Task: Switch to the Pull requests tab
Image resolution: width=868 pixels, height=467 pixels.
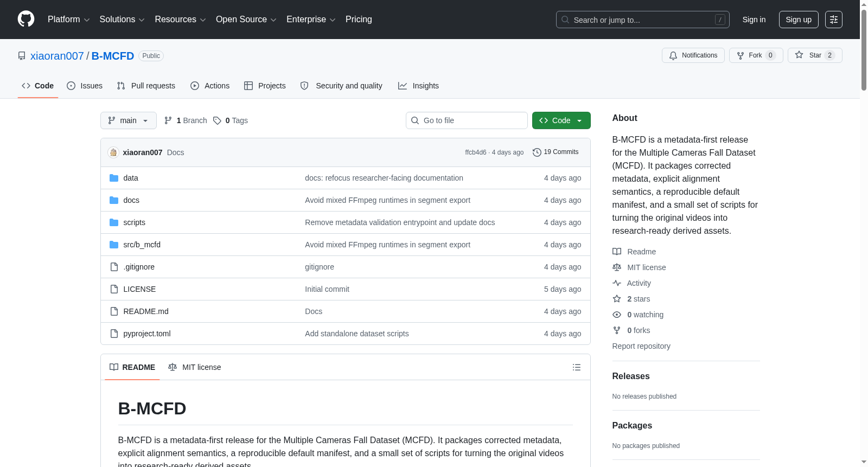Action: point(146,86)
